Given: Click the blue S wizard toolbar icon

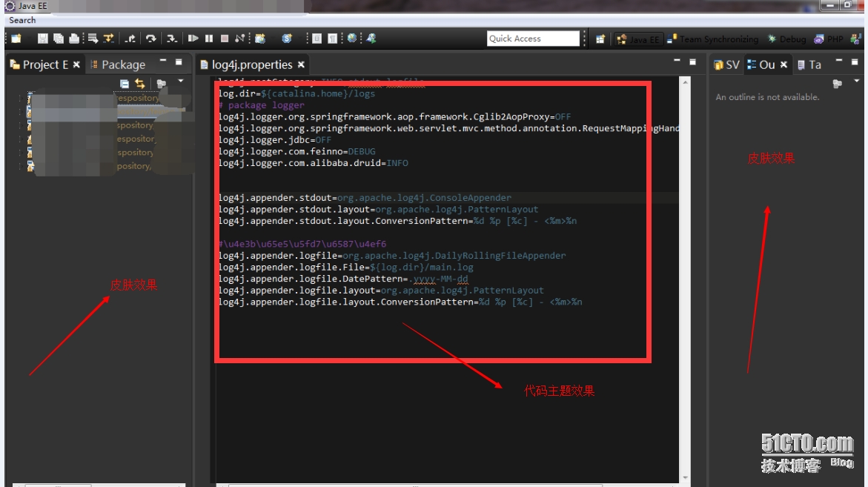Looking at the screenshot, I should coord(286,39).
